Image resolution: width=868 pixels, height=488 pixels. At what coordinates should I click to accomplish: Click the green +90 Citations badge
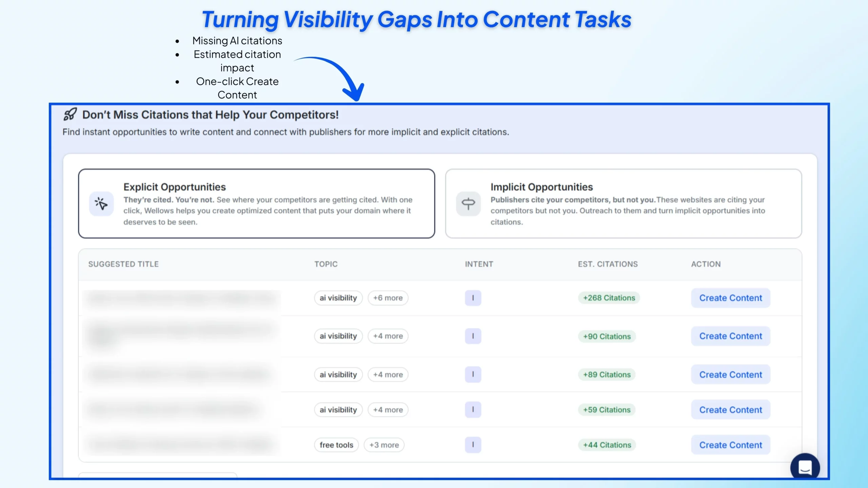[x=607, y=336]
